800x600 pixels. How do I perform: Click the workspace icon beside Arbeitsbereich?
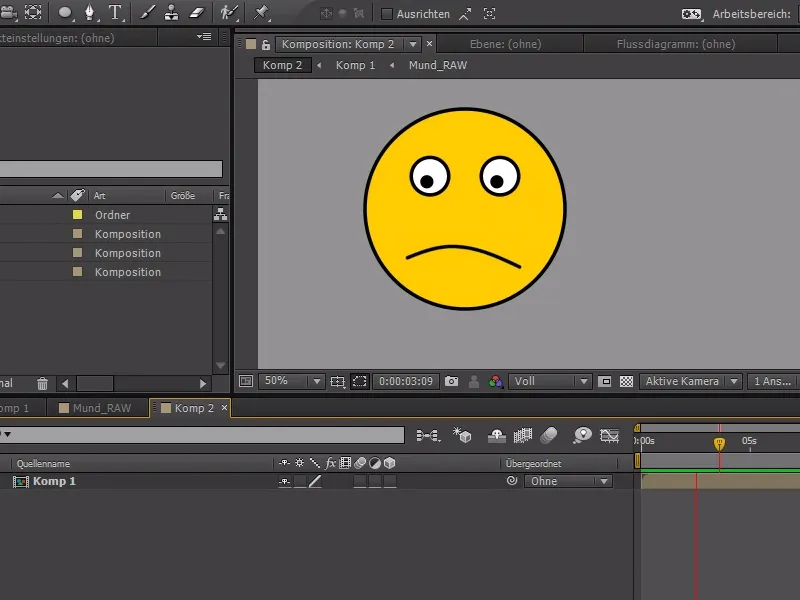[x=692, y=14]
